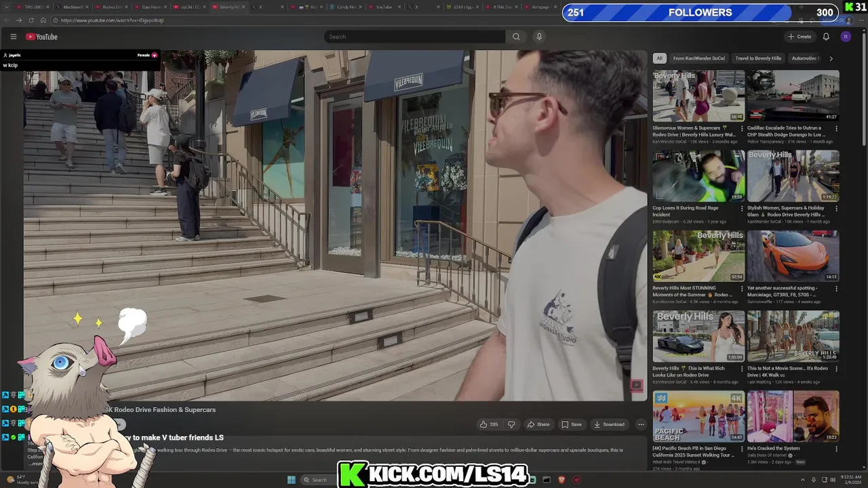This screenshot has height=488, width=868.
Task: Click the address bar URL
Action: coord(112,20)
